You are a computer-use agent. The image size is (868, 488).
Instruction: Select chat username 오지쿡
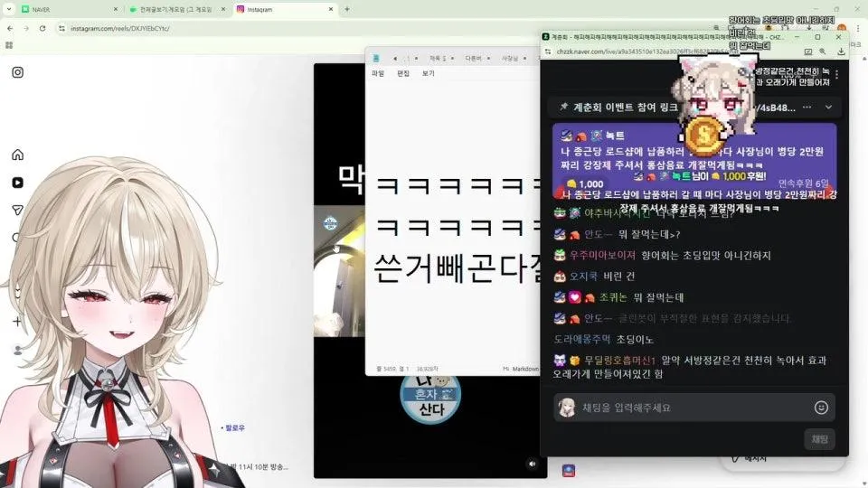tap(583, 277)
